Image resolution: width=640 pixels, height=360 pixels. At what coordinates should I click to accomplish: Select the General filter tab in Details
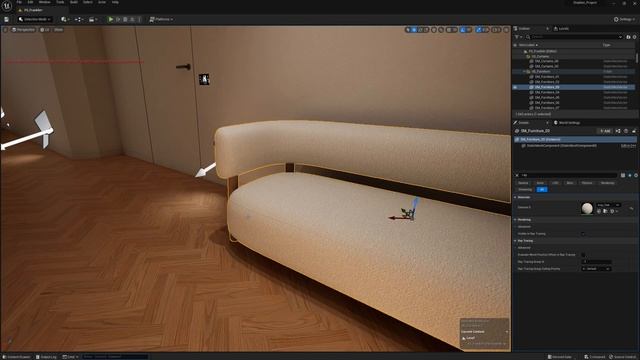[523, 183]
